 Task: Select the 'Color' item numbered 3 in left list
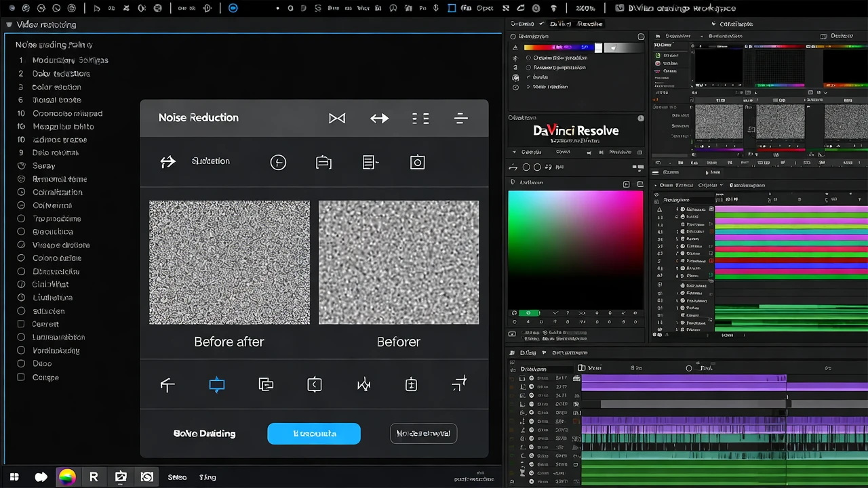coord(56,87)
